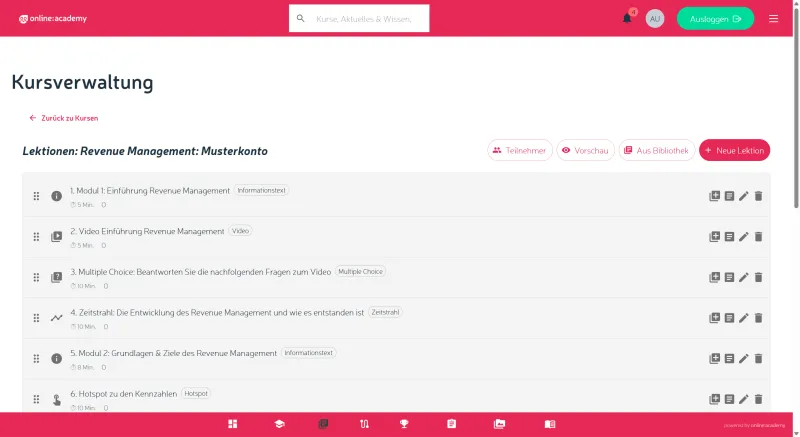Edit lesson 4 Zeitstrahl with pencil
800x437 pixels.
(x=744, y=318)
